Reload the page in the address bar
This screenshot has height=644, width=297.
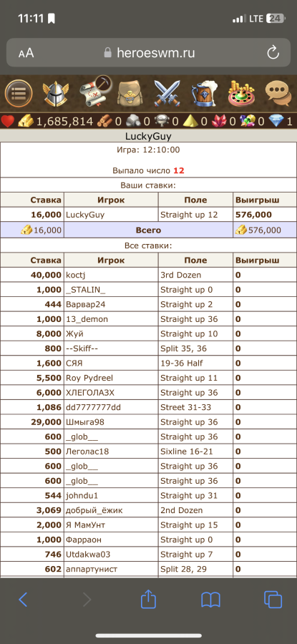click(x=273, y=52)
